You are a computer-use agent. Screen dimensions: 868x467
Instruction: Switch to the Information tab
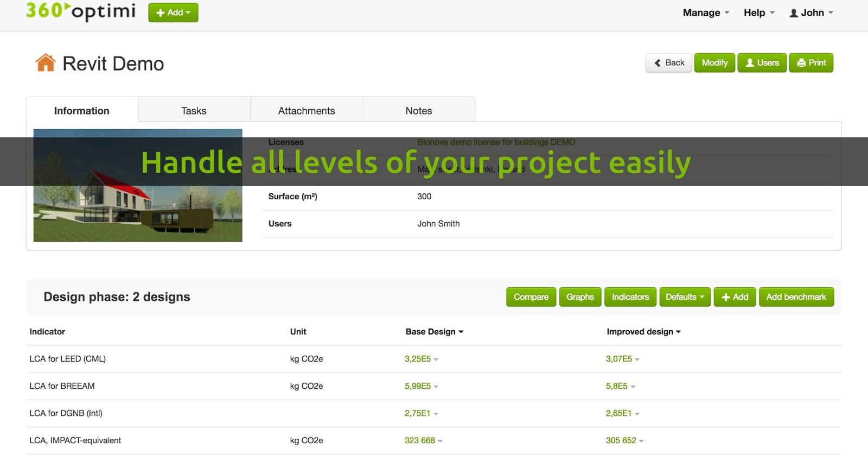point(82,110)
